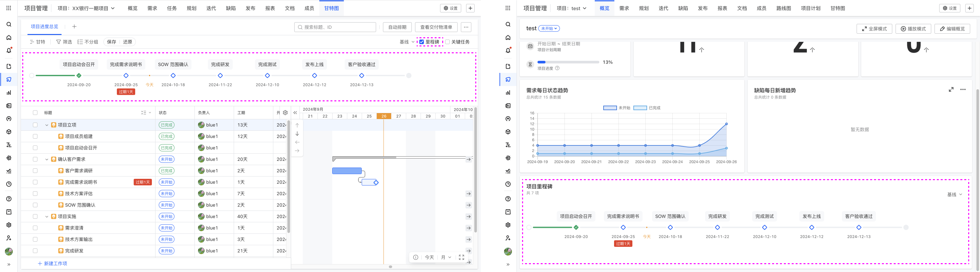Expand the 缺陷每日新增趋势 chart in the right window
The image size is (980, 272).
(x=951, y=90)
